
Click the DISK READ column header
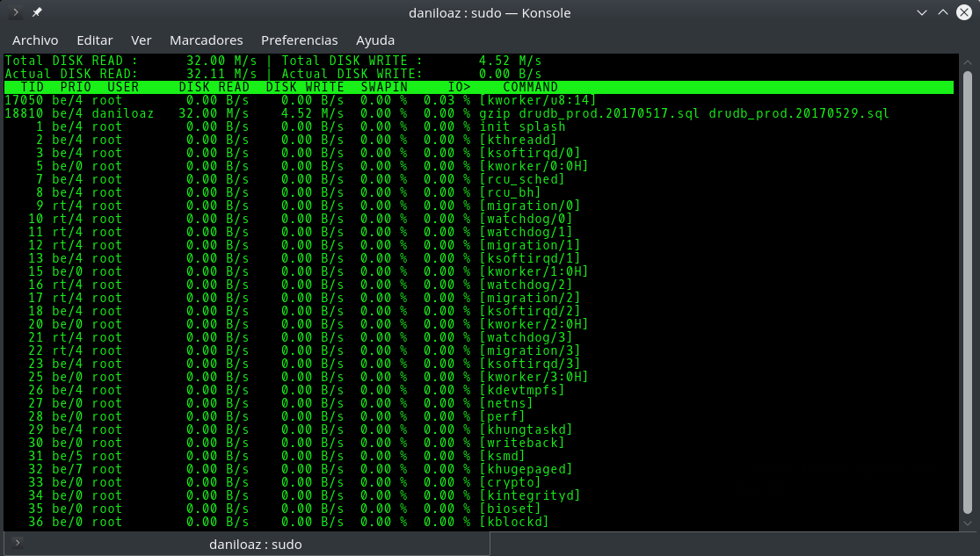point(214,87)
